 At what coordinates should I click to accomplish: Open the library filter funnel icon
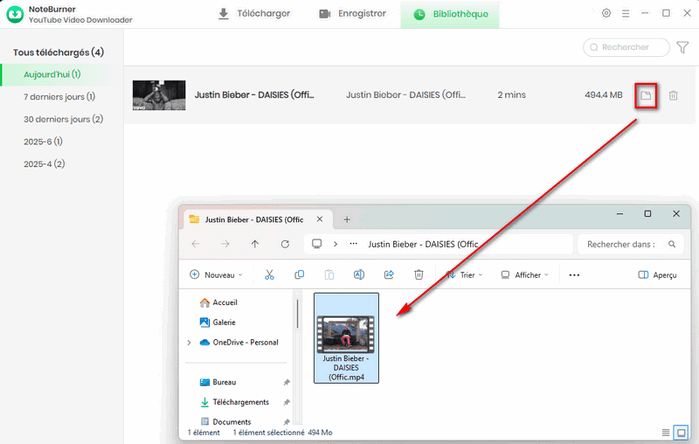click(x=683, y=47)
